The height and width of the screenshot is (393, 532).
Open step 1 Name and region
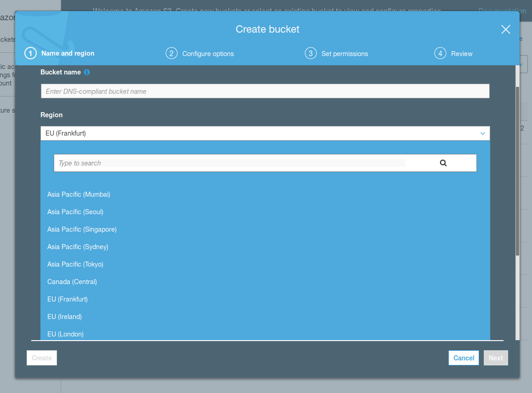[x=59, y=53]
